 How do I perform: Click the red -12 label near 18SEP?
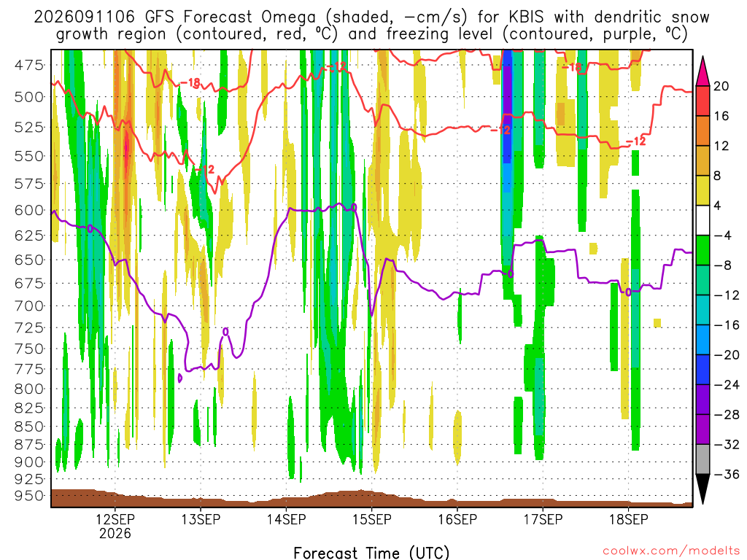pyautogui.click(x=635, y=141)
